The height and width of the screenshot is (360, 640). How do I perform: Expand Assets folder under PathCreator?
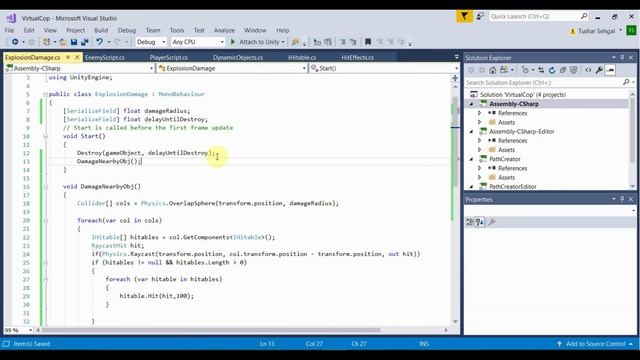(480, 178)
